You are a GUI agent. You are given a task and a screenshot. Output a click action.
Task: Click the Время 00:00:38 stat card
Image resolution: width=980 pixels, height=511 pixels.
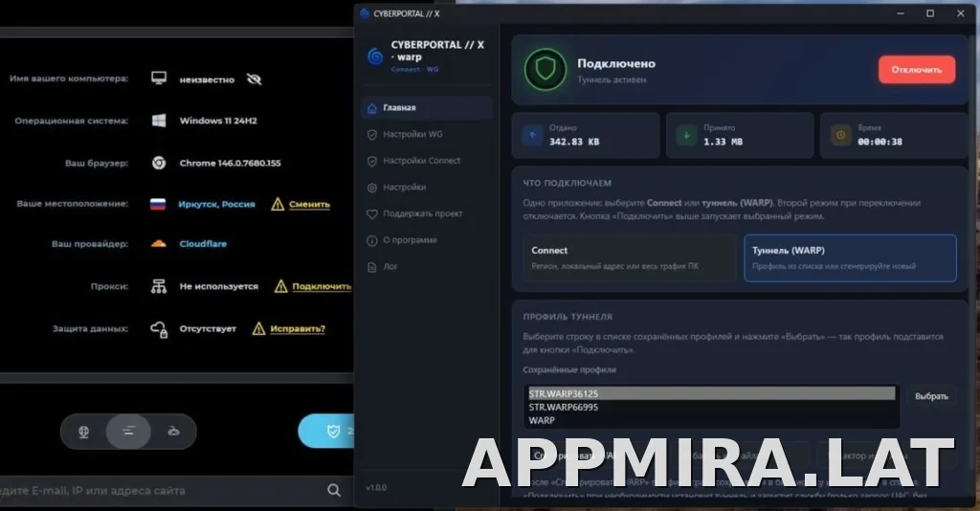(894, 135)
